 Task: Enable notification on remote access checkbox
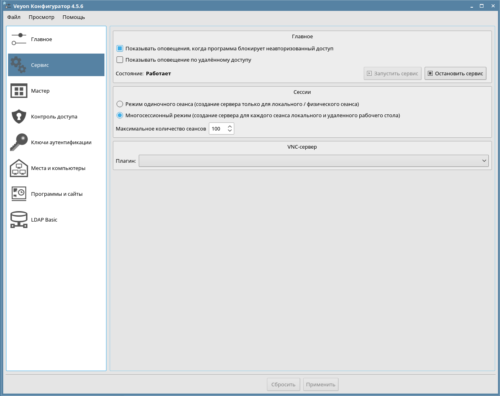pos(120,60)
